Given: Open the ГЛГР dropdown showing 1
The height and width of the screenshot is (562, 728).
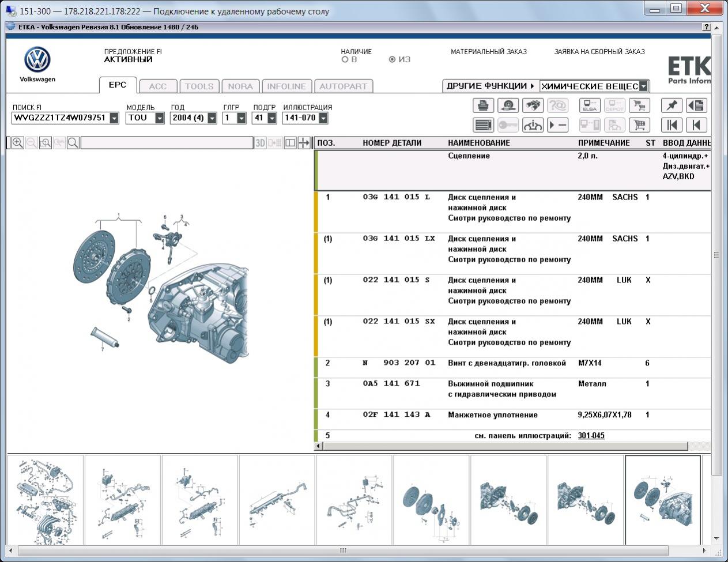Looking at the screenshot, I should (242, 118).
